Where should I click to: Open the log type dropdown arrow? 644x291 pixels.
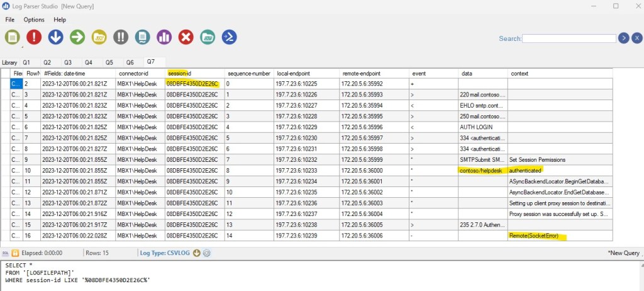pos(197,253)
